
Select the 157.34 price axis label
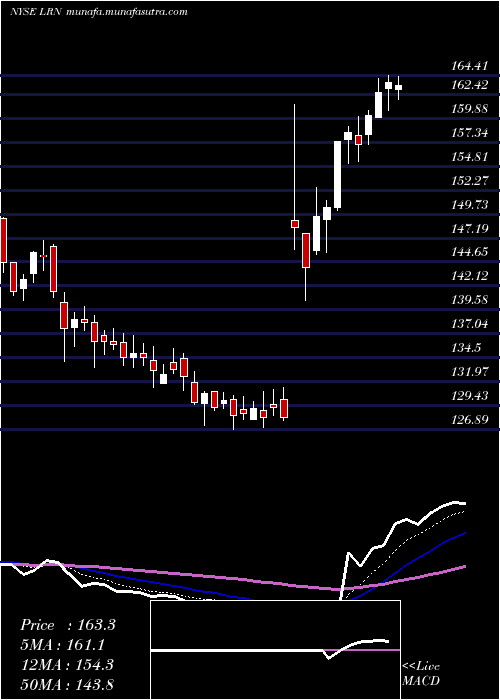click(x=470, y=133)
